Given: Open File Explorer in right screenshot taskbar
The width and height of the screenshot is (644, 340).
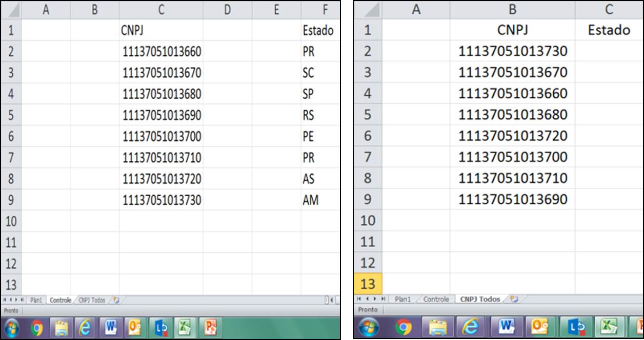Looking at the screenshot, I should (437, 327).
